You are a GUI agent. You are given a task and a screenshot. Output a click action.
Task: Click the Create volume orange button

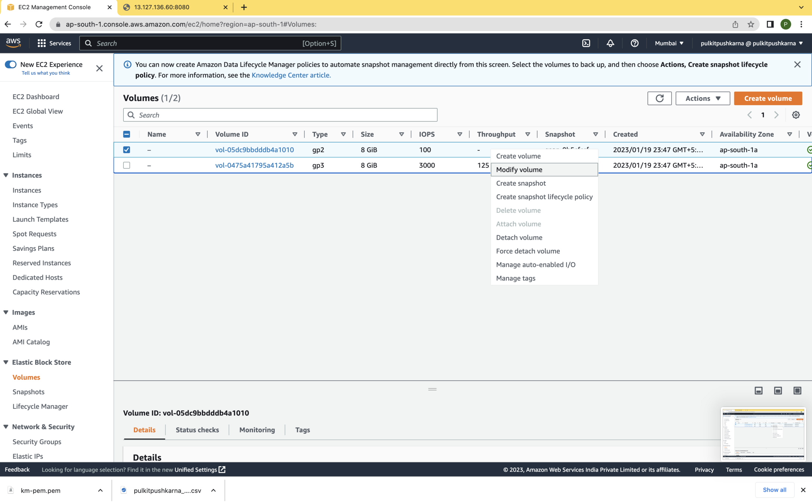[768, 98]
